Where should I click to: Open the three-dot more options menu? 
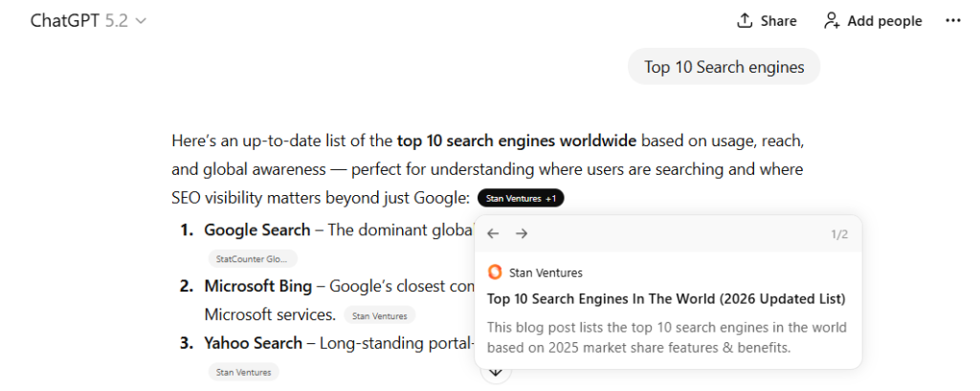pyautogui.click(x=952, y=21)
